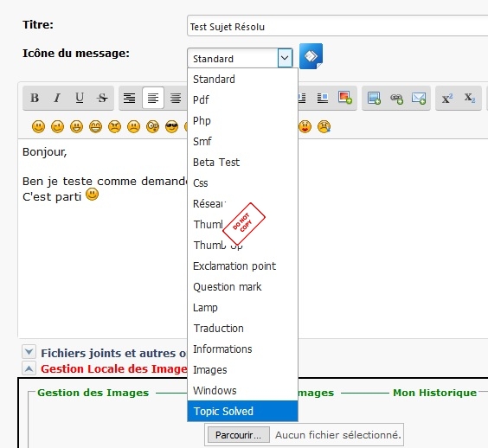488x448 pixels.
Task: Expand Fichiers joints et autres options
Action: [x=29, y=352]
